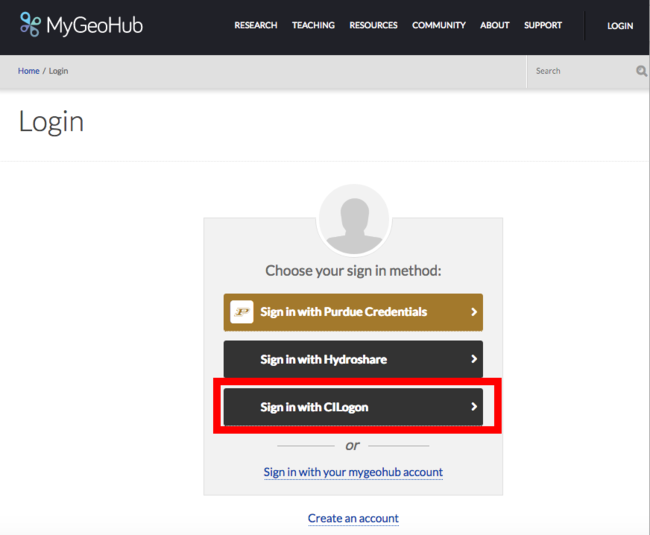This screenshot has height=535, width=650.
Task: Sign in with your mygeohub account
Action: pos(353,472)
